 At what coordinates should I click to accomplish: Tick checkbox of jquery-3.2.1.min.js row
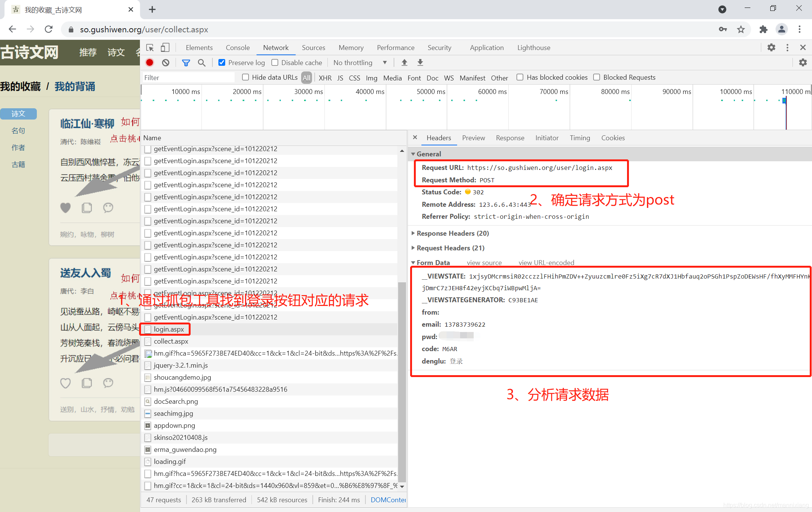[148, 365]
